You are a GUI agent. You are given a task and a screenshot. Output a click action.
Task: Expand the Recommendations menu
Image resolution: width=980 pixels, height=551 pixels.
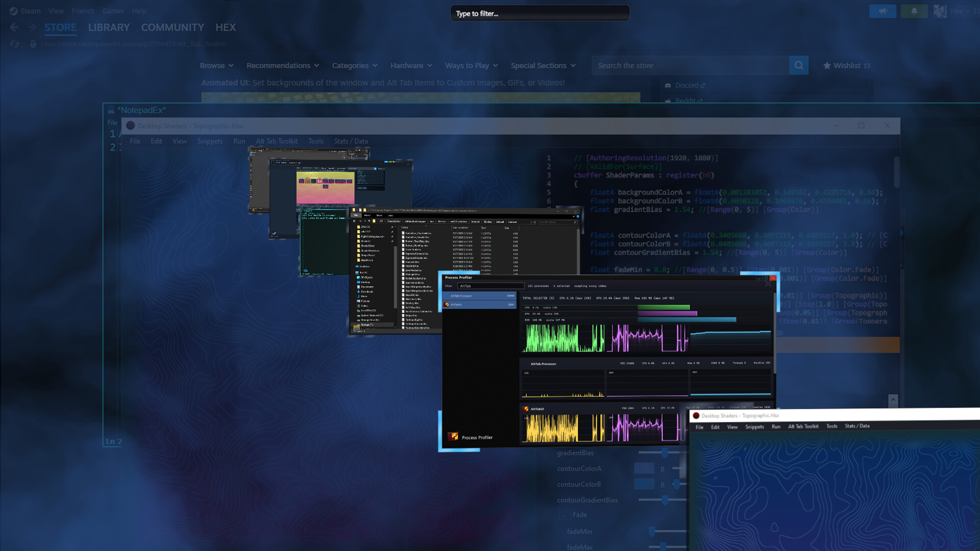click(x=283, y=65)
